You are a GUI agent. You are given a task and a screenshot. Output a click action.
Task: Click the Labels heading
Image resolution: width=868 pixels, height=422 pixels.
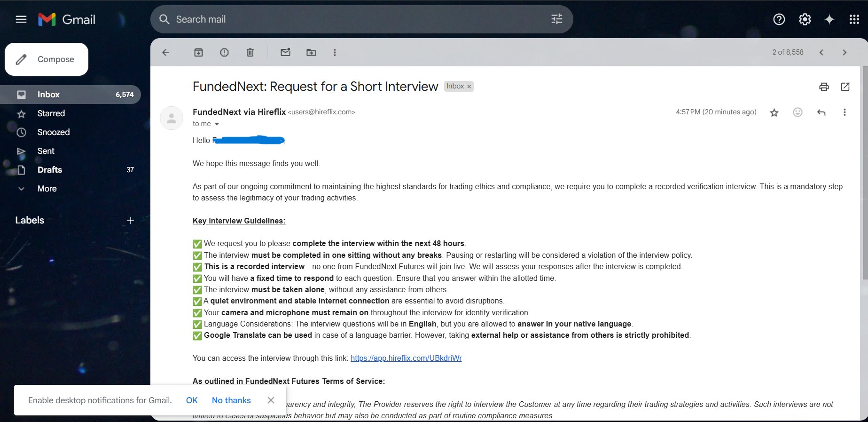click(30, 220)
